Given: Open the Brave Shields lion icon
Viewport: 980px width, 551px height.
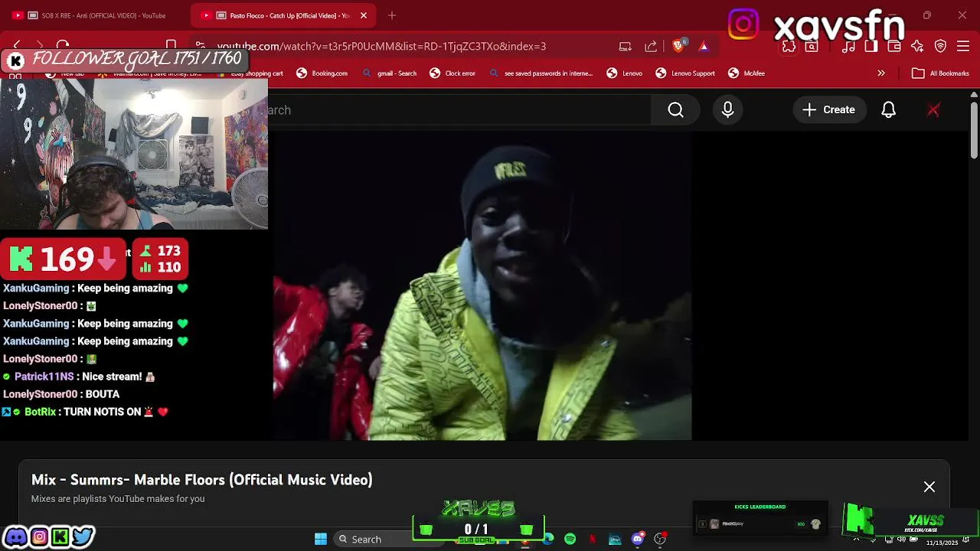Looking at the screenshot, I should pyautogui.click(x=678, y=46).
